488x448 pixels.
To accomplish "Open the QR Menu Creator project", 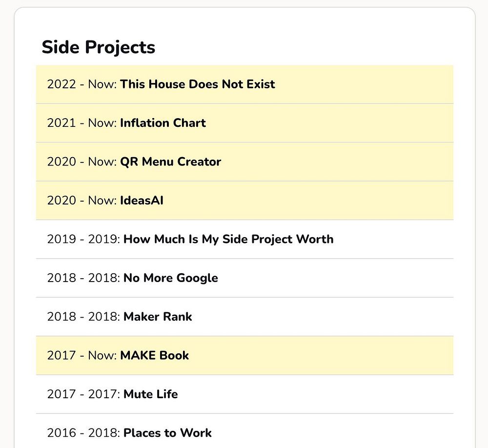I will (x=170, y=162).
